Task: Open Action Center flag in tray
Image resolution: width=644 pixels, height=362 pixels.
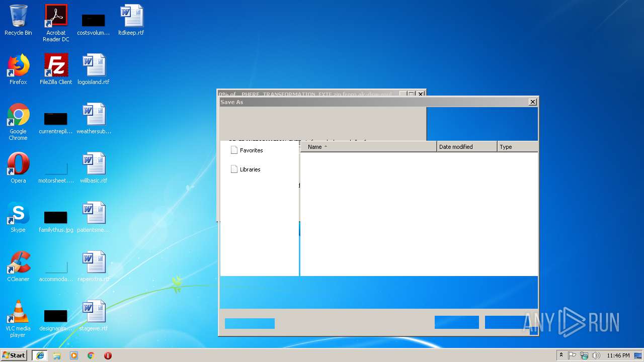Action: pyautogui.click(x=572, y=355)
